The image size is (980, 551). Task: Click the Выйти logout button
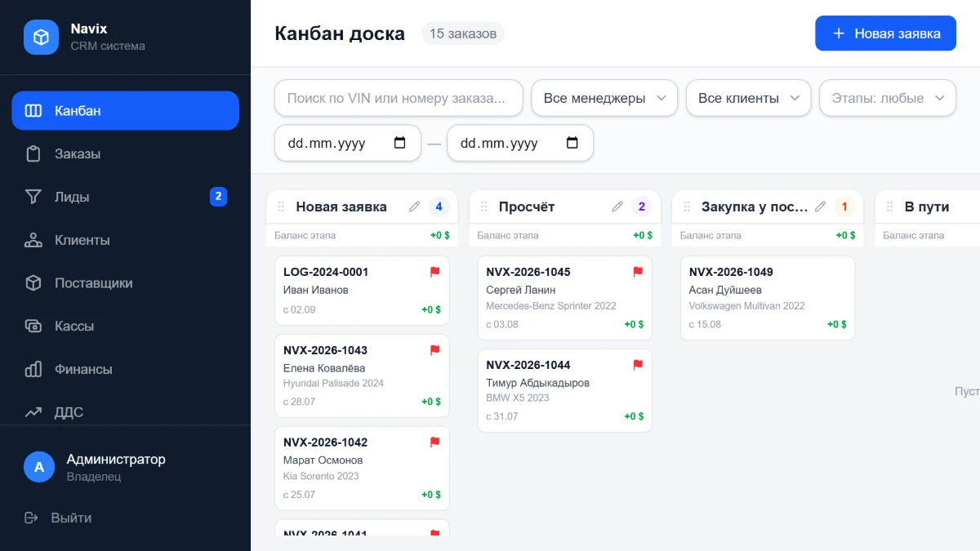click(59, 518)
